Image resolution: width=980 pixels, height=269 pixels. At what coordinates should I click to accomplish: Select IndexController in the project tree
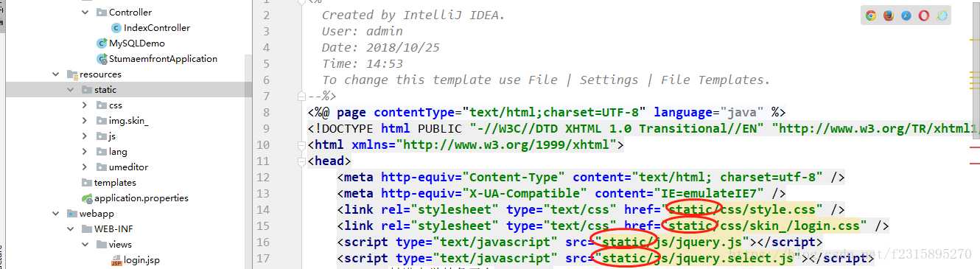coord(157,28)
